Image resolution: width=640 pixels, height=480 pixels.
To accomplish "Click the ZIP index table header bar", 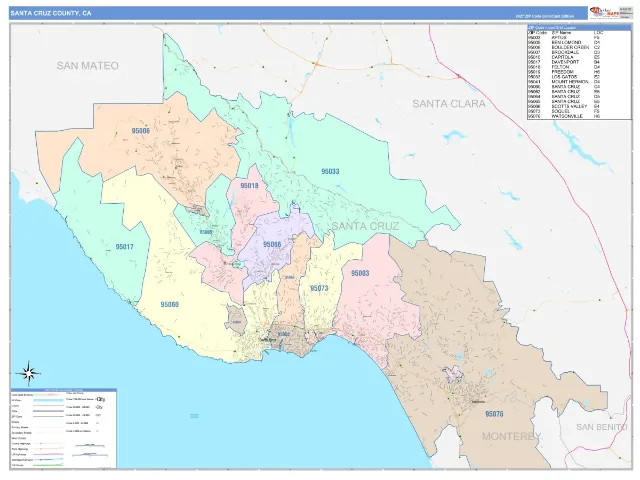I will point(579,27).
